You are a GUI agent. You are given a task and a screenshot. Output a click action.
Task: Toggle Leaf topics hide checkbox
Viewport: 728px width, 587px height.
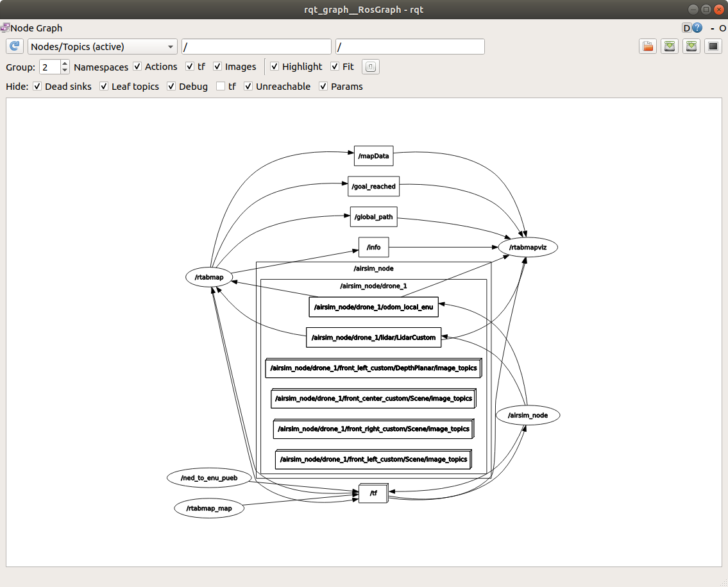104,87
